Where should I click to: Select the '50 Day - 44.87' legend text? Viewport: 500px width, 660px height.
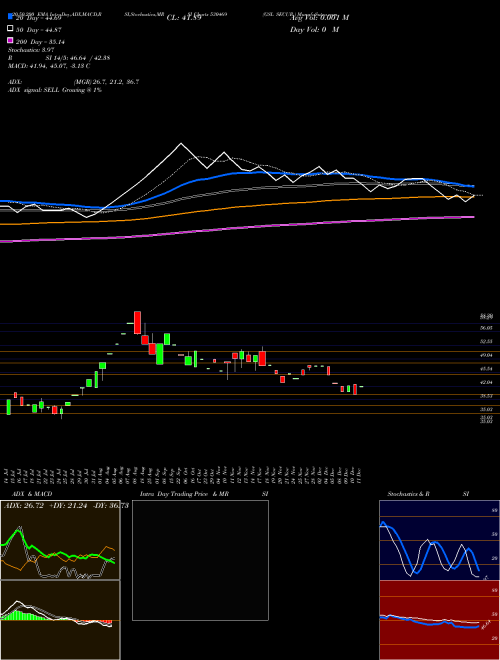point(37,29)
